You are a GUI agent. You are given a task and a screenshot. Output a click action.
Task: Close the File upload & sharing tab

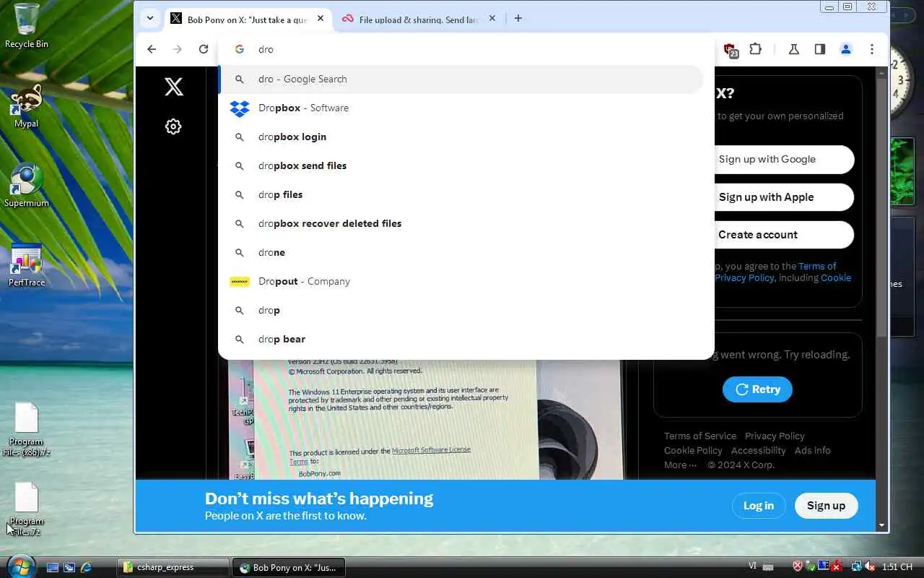(x=492, y=19)
